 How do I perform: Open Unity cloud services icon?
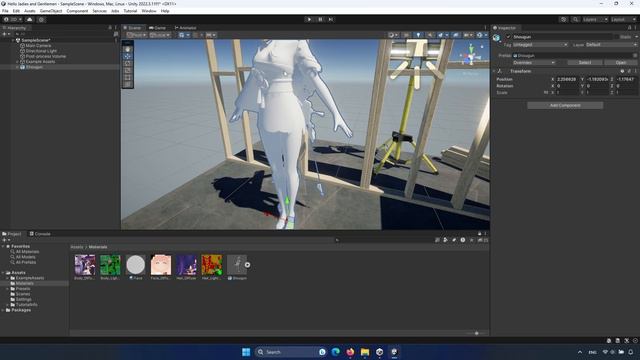(29, 19)
